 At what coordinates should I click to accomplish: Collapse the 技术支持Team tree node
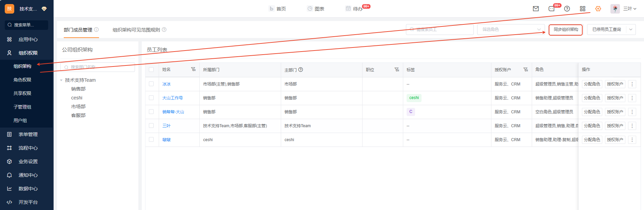coord(61,80)
